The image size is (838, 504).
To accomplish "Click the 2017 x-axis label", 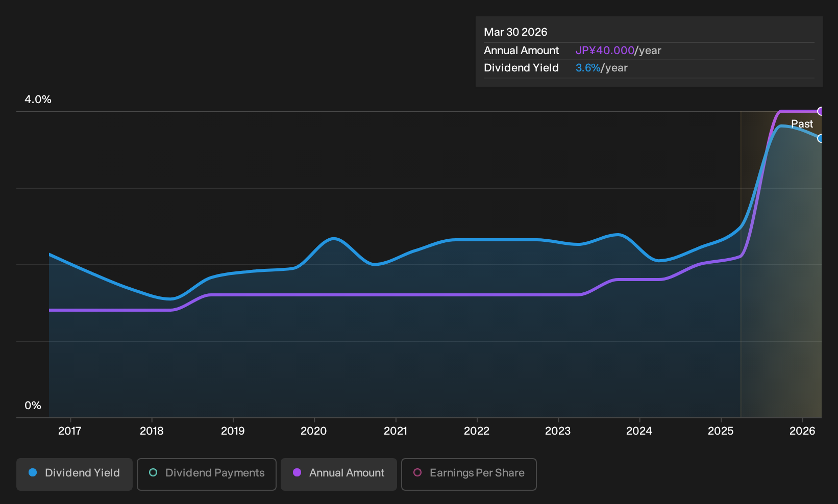I will [70, 431].
